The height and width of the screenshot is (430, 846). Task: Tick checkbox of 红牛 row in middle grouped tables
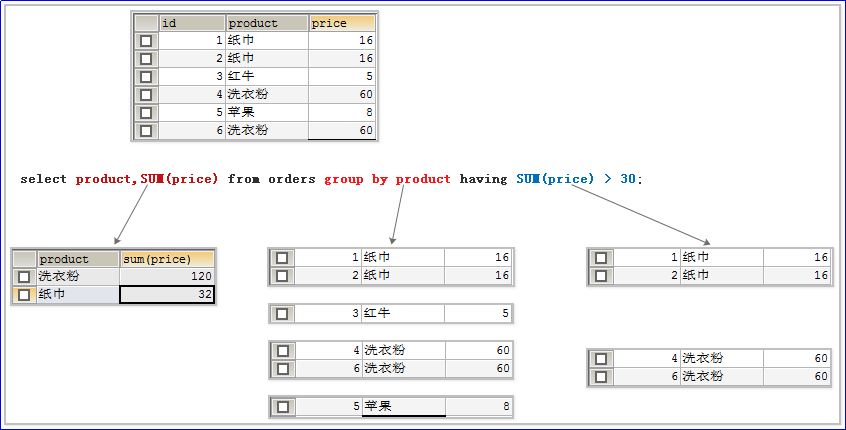point(282,314)
